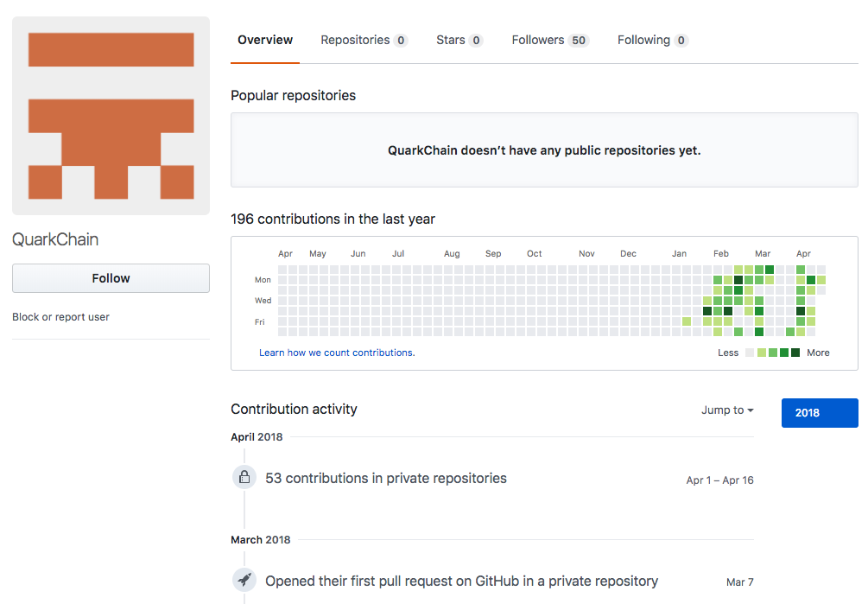This screenshot has width=868, height=604.
Task: Click the Mar 7 date link
Action: [739, 582]
